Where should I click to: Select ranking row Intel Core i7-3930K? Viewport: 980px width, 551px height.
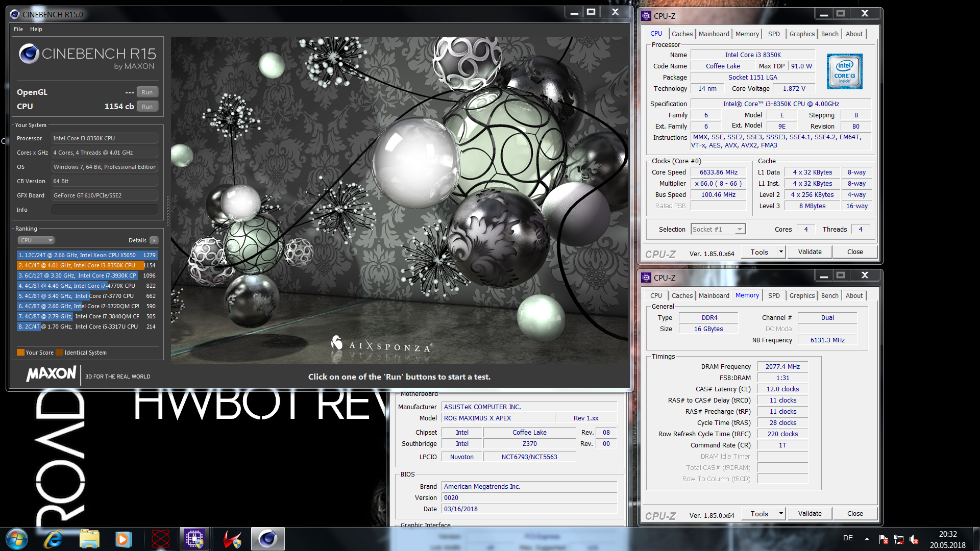87,275
